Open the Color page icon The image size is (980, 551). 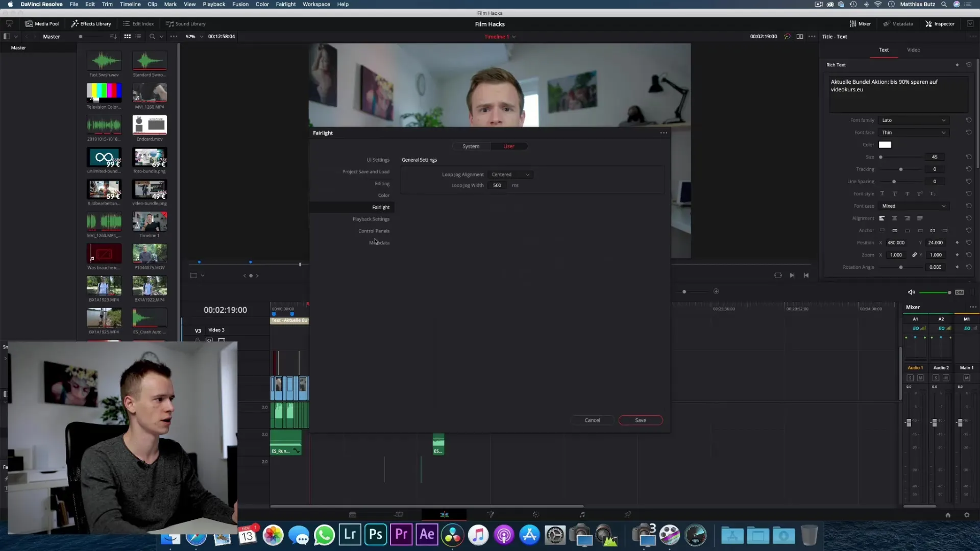(536, 515)
